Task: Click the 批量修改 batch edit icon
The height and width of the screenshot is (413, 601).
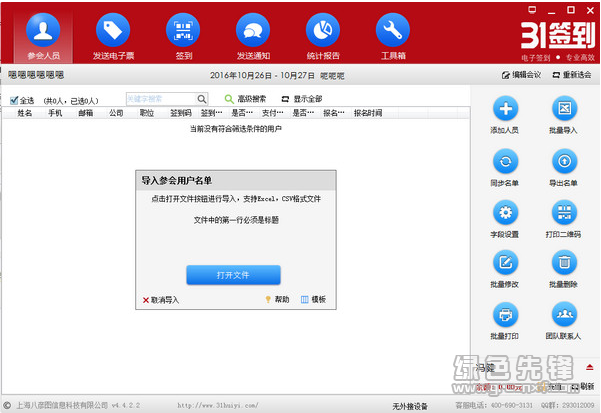Action: [x=505, y=263]
